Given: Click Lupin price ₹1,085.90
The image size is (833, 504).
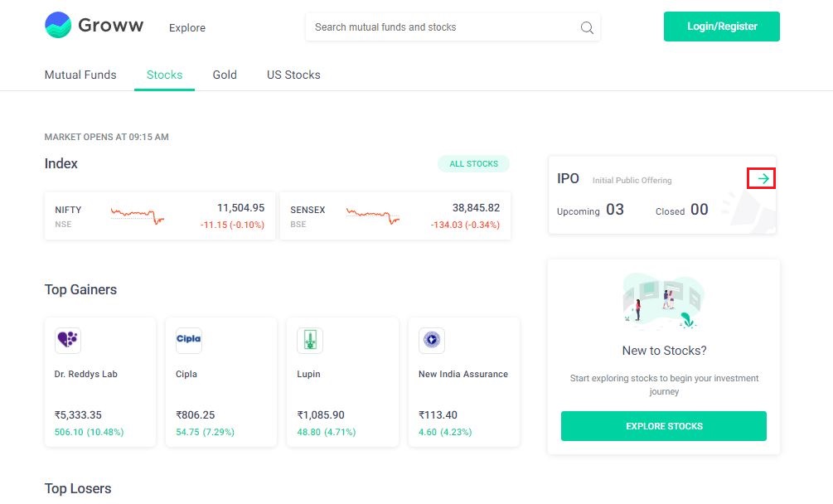Looking at the screenshot, I should (x=321, y=414).
